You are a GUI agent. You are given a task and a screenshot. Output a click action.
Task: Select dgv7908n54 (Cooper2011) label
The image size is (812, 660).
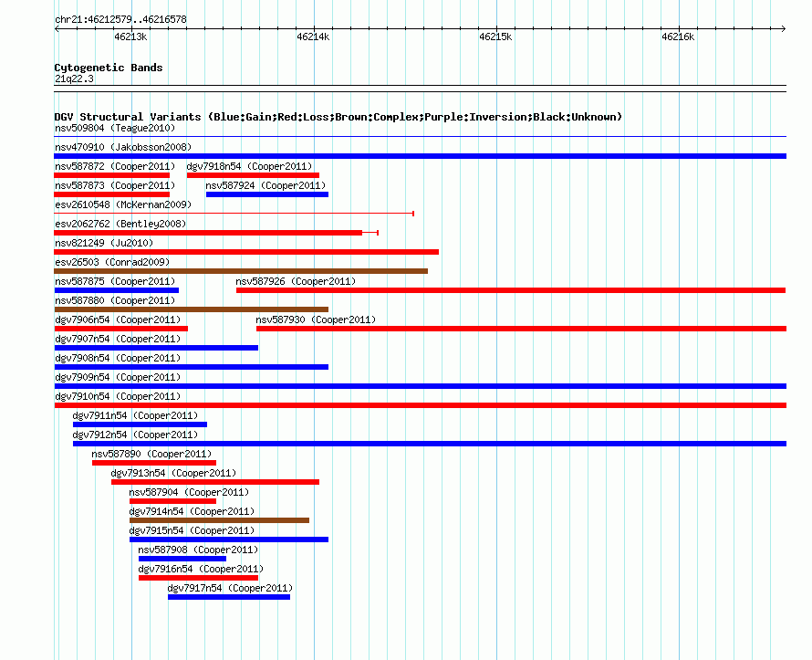pyautogui.click(x=118, y=358)
